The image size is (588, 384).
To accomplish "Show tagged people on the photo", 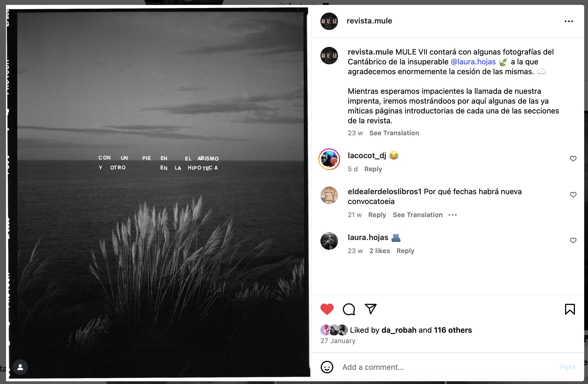I will 20,367.
